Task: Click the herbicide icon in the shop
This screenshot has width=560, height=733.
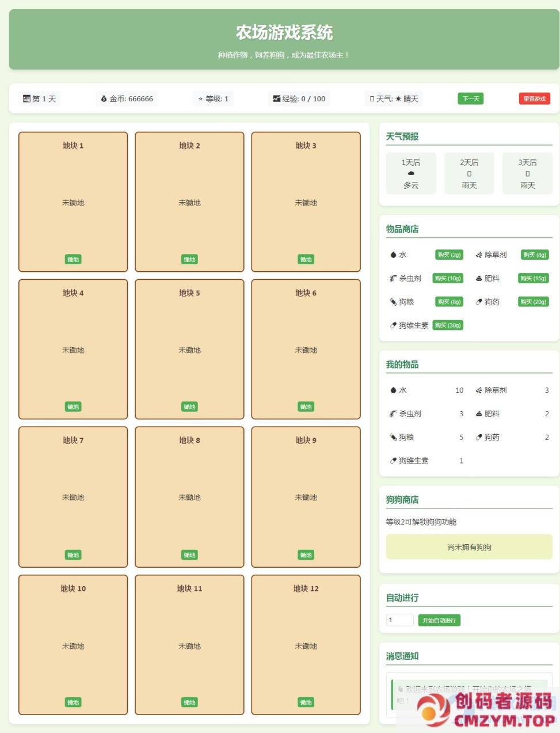Action: pyautogui.click(x=479, y=255)
